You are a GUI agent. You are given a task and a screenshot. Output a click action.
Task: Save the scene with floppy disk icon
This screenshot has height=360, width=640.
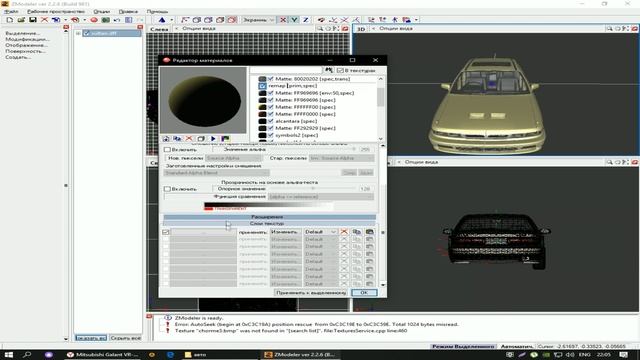pyautogui.click(x=33, y=20)
